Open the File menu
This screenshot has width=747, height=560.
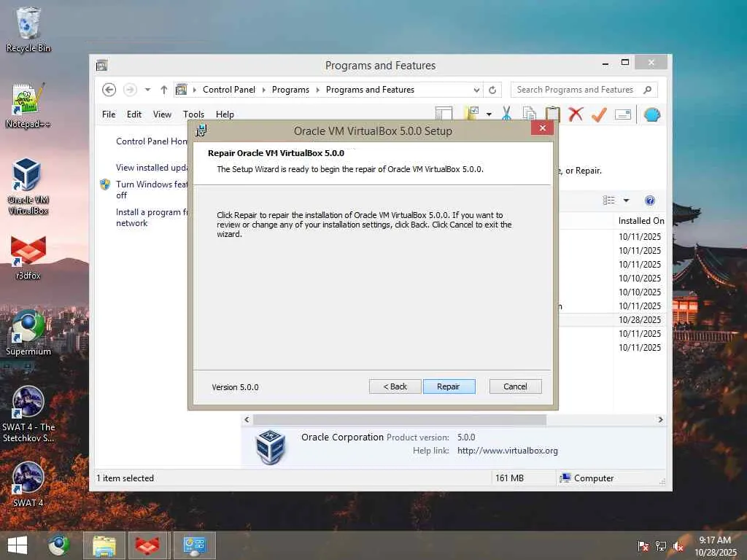click(109, 114)
